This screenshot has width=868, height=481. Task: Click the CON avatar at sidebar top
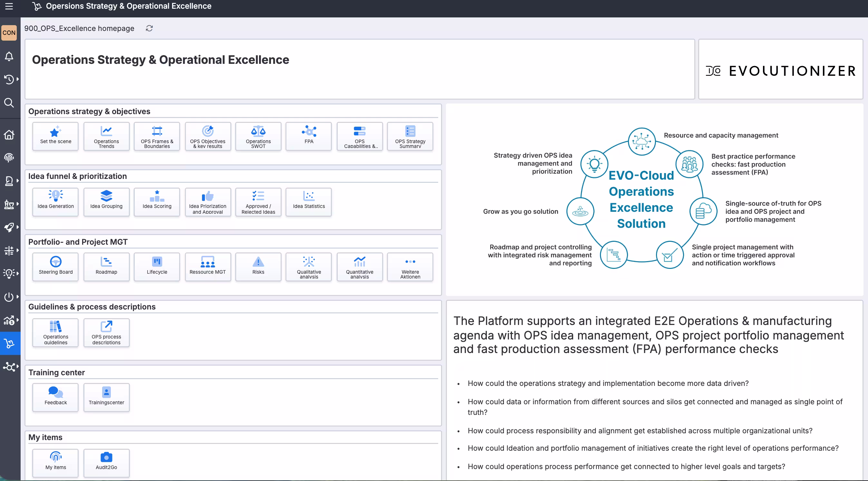pos(9,32)
